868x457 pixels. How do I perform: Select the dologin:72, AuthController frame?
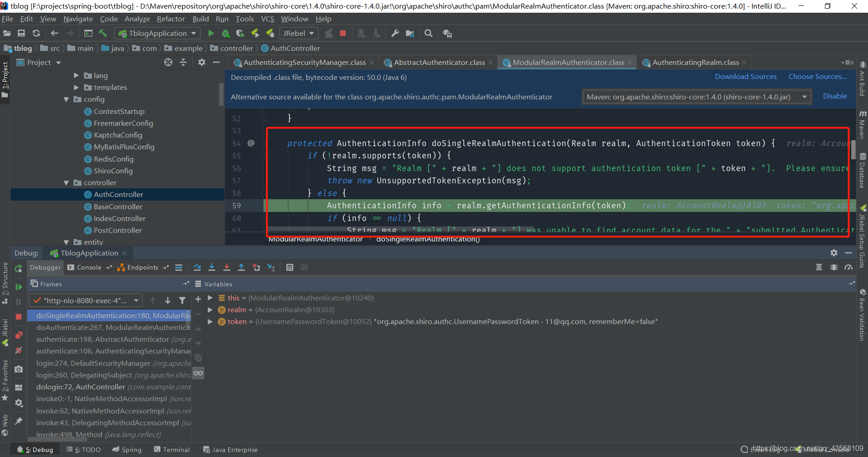point(109,387)
